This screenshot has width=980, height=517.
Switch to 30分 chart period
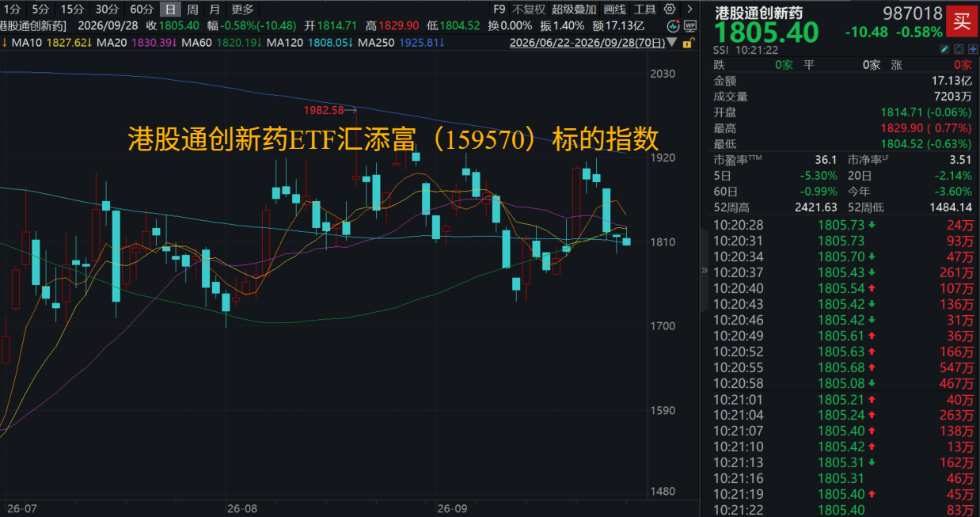point(107,10)
